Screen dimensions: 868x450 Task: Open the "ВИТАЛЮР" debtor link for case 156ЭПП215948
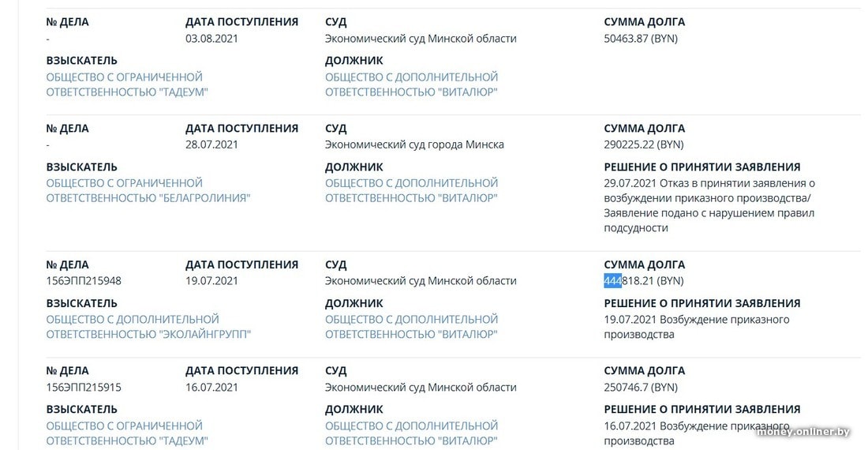coord(411,327)
